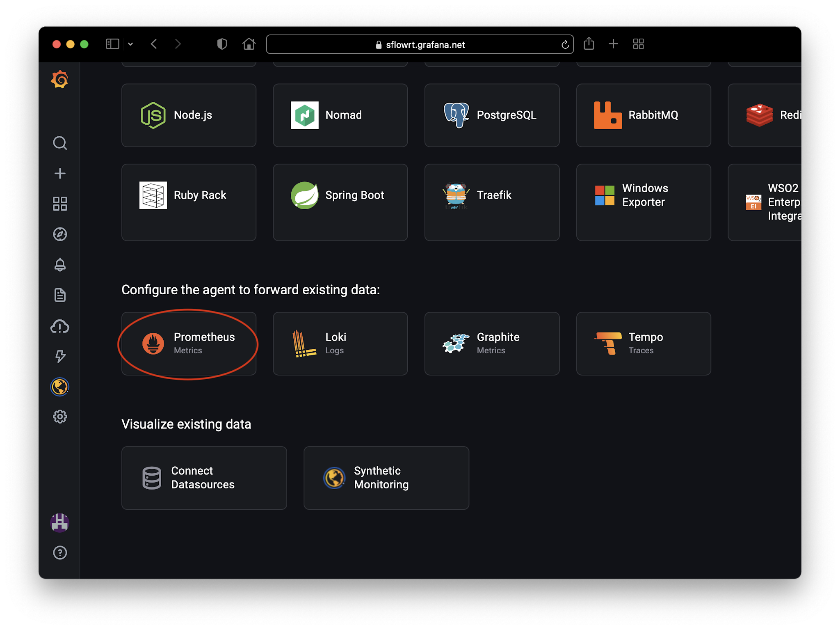840x630 pixels.
Task: Reload the page with the refresh icon
Action: (x=565, y=44)
